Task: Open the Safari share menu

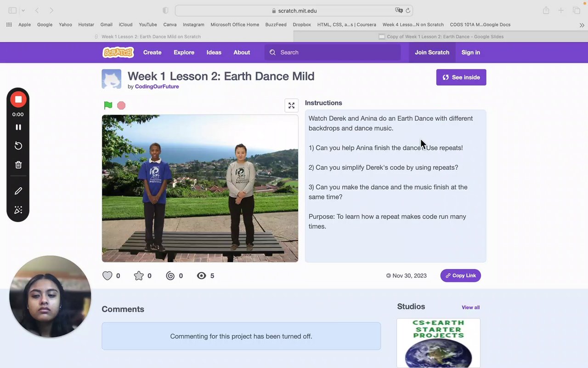Action: [546, 10]
